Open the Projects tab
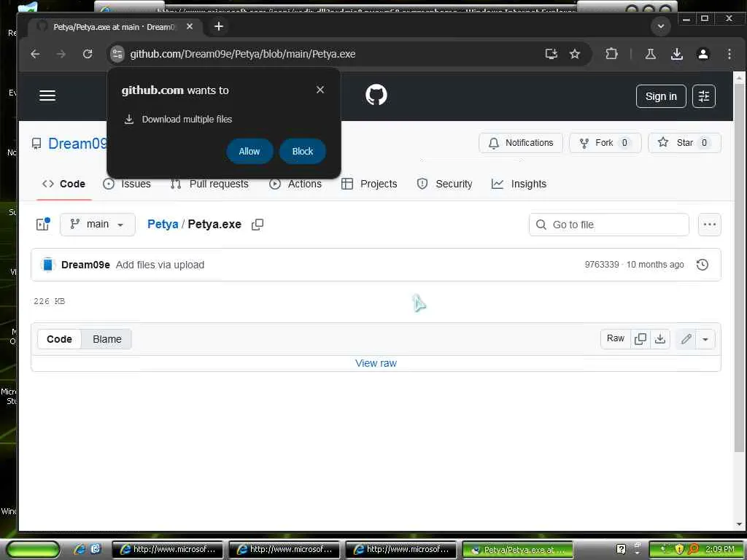Viewport: 747px width, 560px height. click(369, 184)
